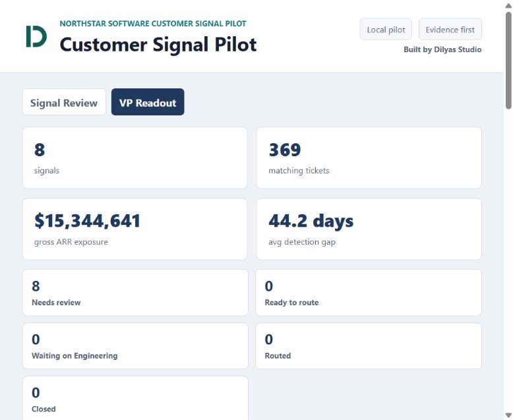Screen dimensions: 513x420
Task: Select the VP Readout tab
Action: [x=148, y=102]
